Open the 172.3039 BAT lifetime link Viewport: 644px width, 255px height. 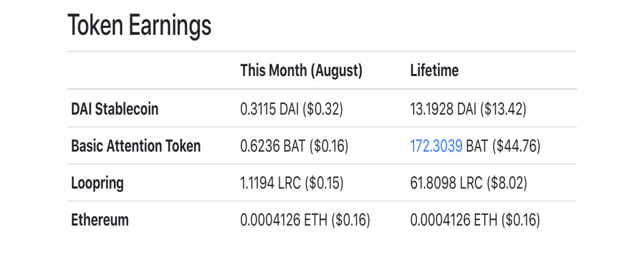(x=436, y=146)
